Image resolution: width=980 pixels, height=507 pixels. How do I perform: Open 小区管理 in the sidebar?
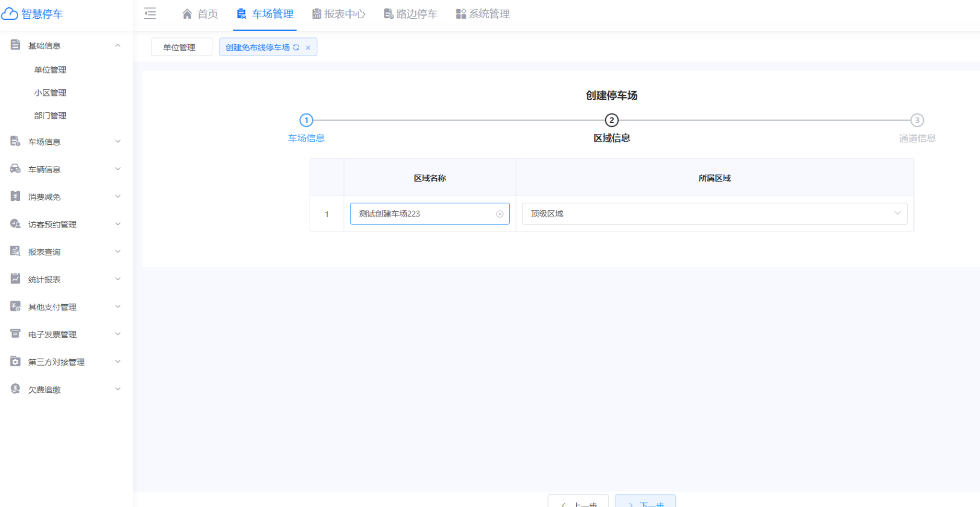(50, 93)
